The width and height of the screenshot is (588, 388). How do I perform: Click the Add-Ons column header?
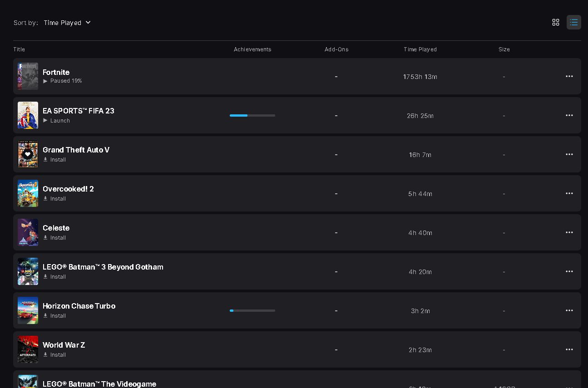336,49
